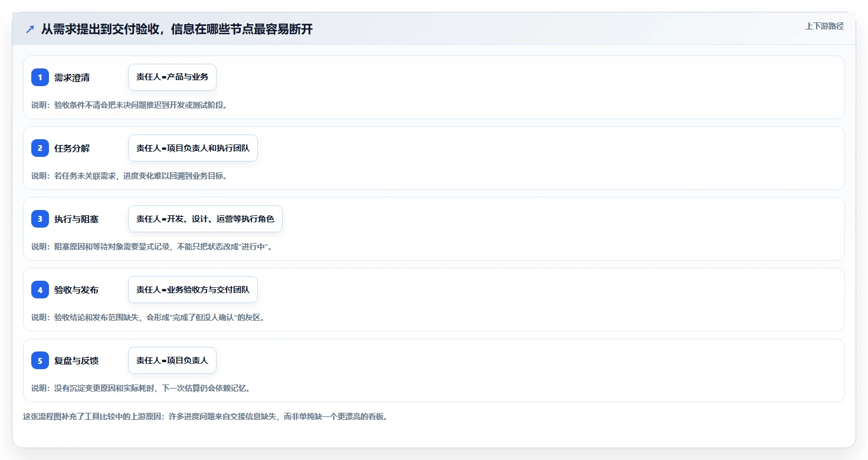Click the 责任人=项目负责人和执行团队 tag
Screen dimensions: 868x460
pyautogui.click(x=193, y=148)
